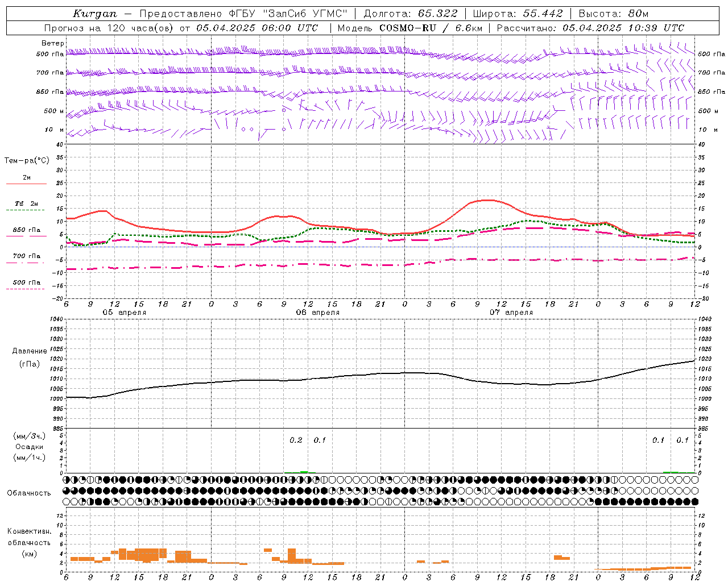Click the (гПа) pressure unit label

[x=30, y=364]
